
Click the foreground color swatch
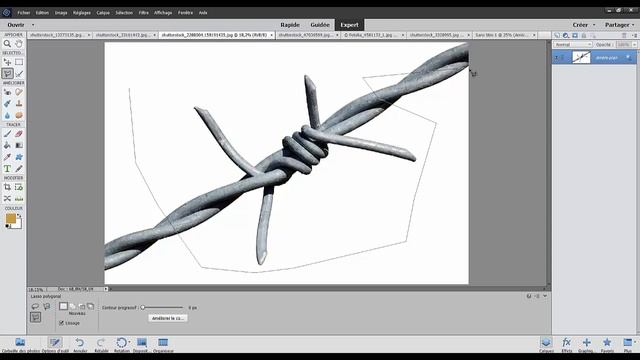tap(10, 218)
